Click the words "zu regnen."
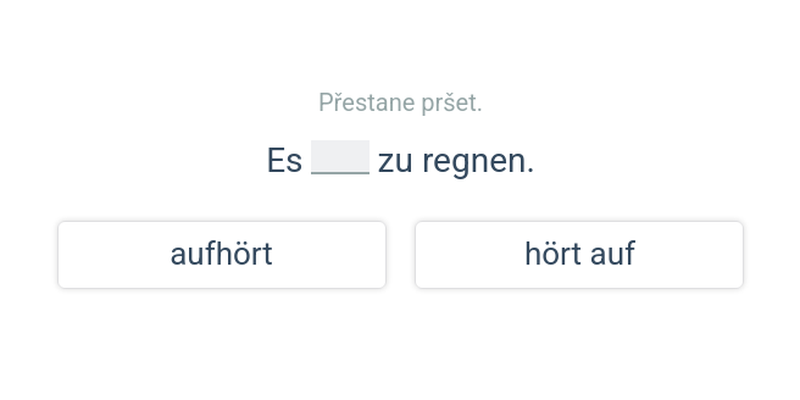 coord(456,161)
